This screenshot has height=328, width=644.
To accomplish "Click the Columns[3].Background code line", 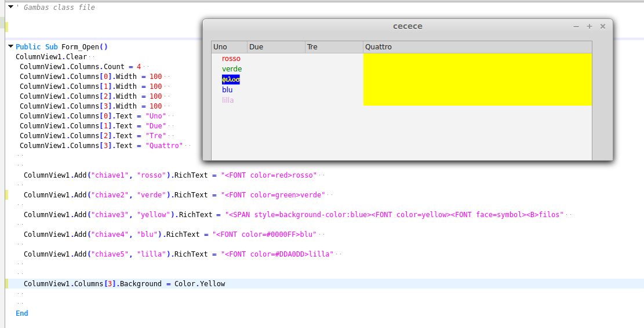I will 125,284.
